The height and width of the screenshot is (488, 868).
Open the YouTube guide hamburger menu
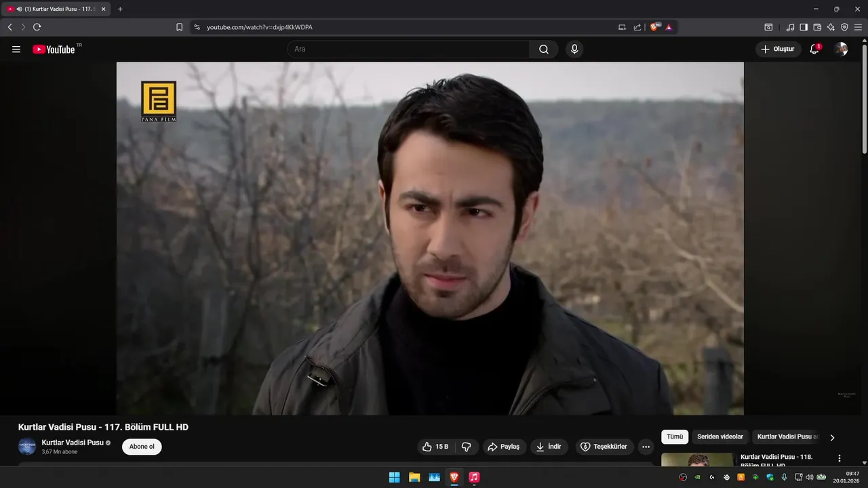pos(16,49)
